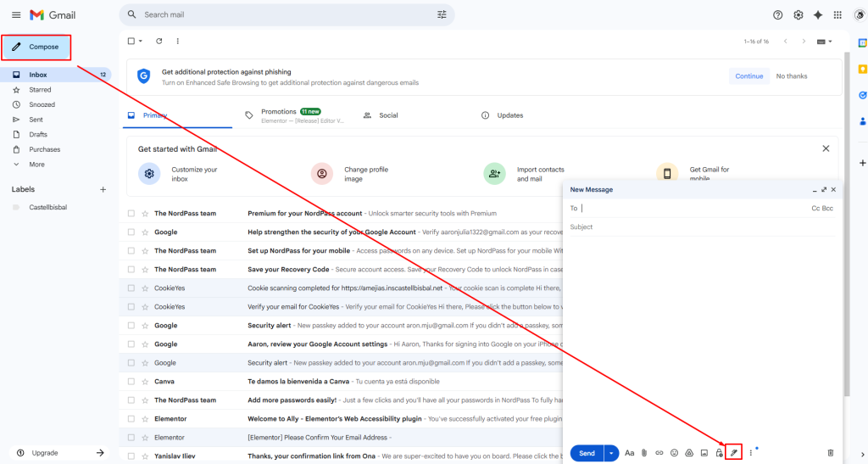Viewport: 868px width, 464px height.
Task: Open the Sent folder in the sidebar
Action: pyautogui.click(x=36, y=120)
